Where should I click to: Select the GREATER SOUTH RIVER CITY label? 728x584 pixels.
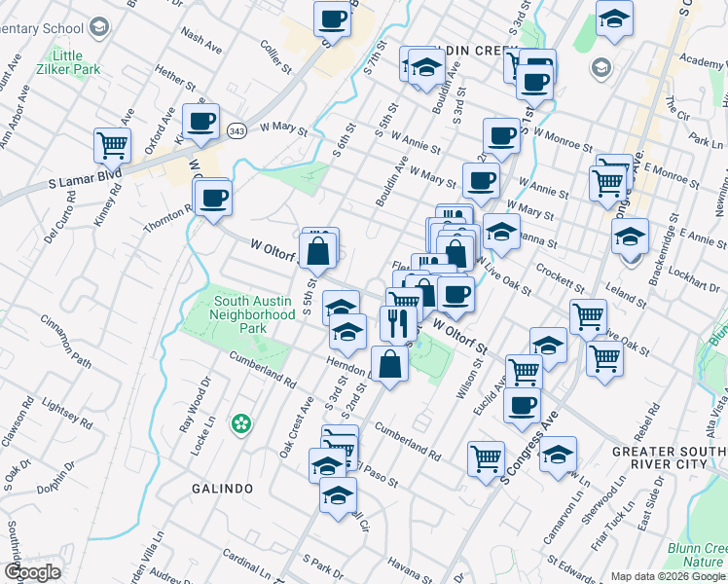(x=670, y=457)
